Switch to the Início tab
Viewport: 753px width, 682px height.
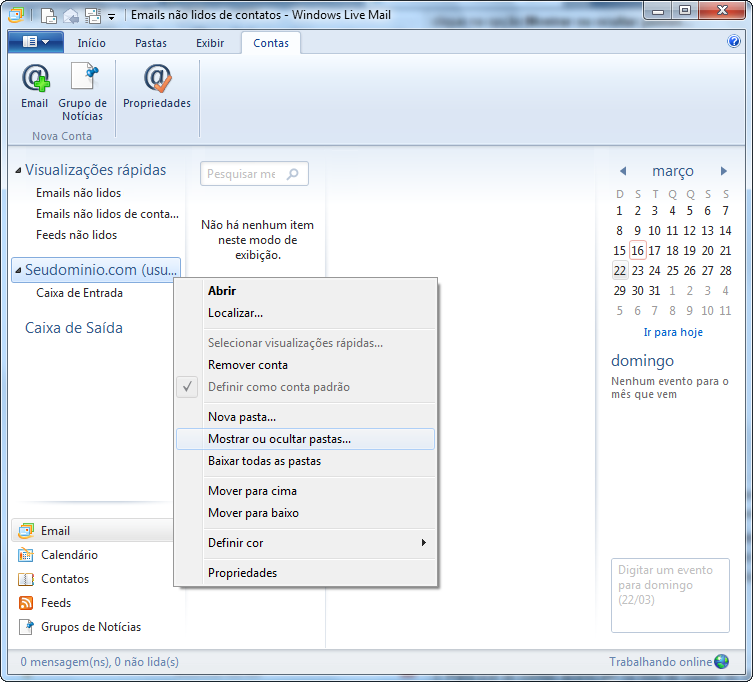(x=91, y=43)
